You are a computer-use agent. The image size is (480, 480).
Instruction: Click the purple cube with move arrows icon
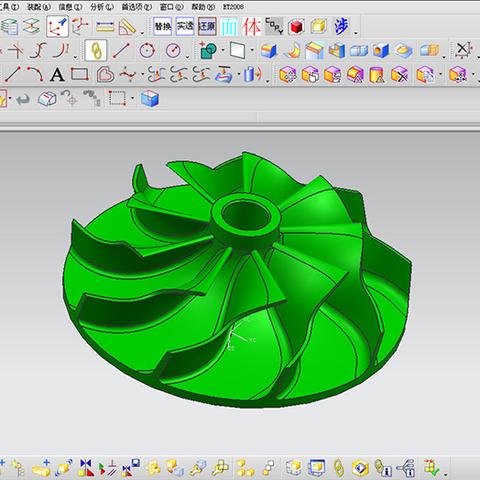288,74
